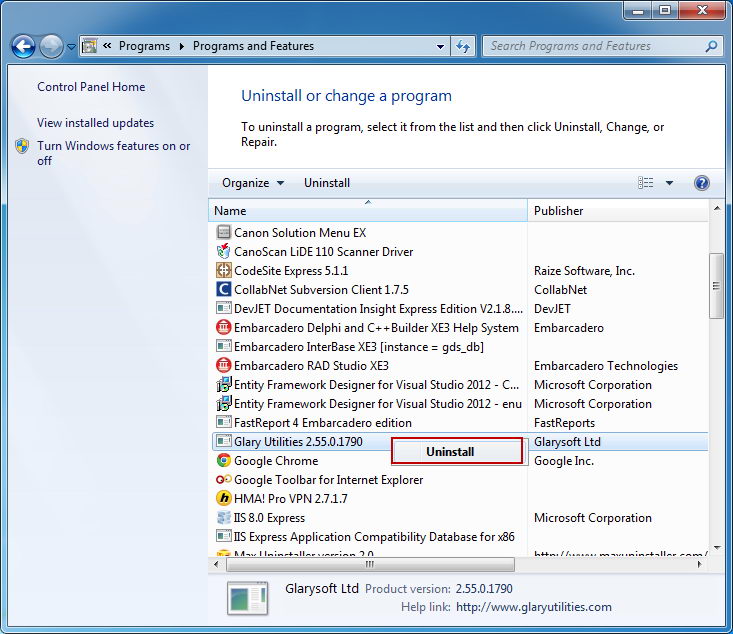The image size is (733, 634).
Task: Select Embarcadero InterBase XE3 icon
Action: pos(224,346)
